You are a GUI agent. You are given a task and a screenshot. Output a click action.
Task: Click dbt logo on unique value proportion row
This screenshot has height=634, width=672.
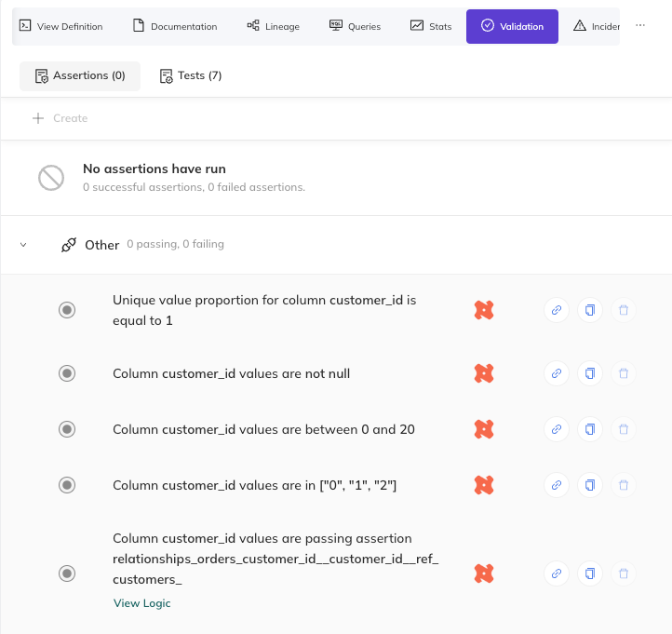[x=483, y=310]
